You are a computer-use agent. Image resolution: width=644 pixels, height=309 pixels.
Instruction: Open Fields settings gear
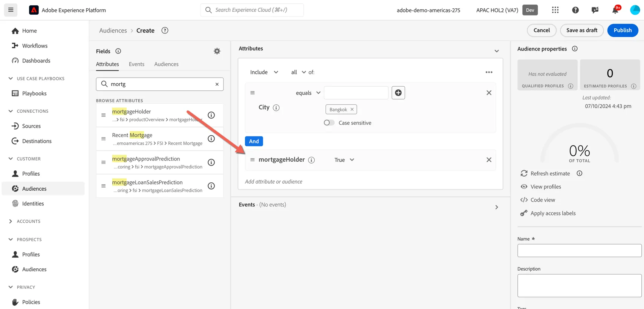click(217, 51)
